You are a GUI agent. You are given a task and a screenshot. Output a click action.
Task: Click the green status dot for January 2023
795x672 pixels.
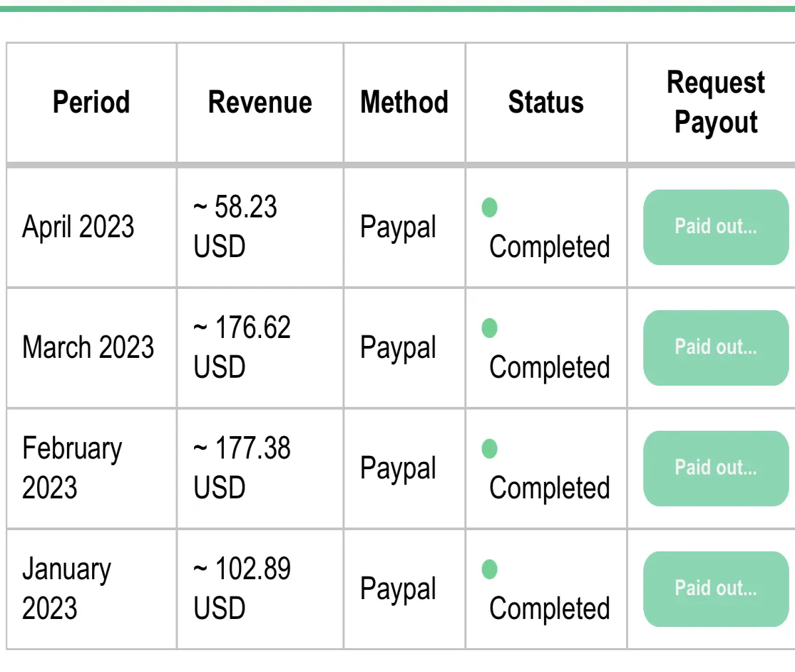pos(490,569)
